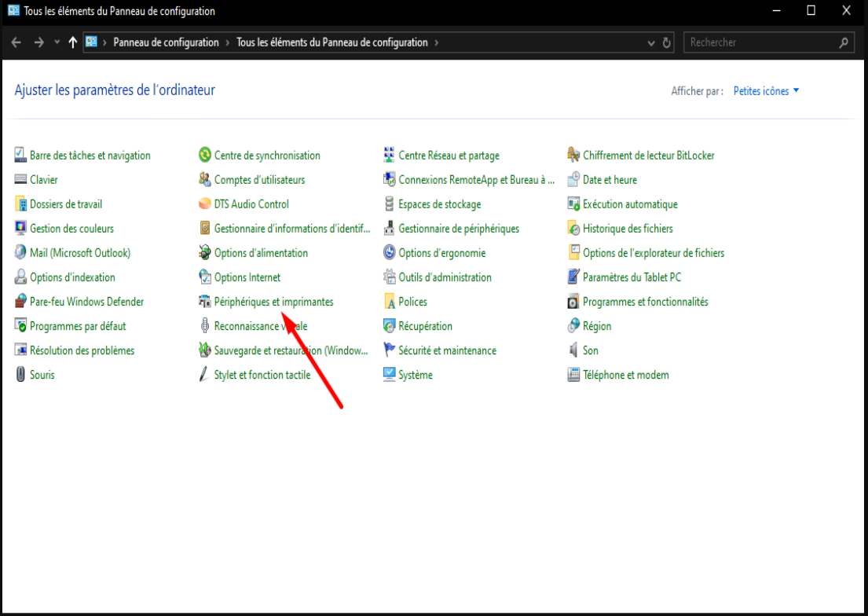Screen dimensions: 868x616
Task: Click the Centre de synchronisation icon
Action: [205, 155]
